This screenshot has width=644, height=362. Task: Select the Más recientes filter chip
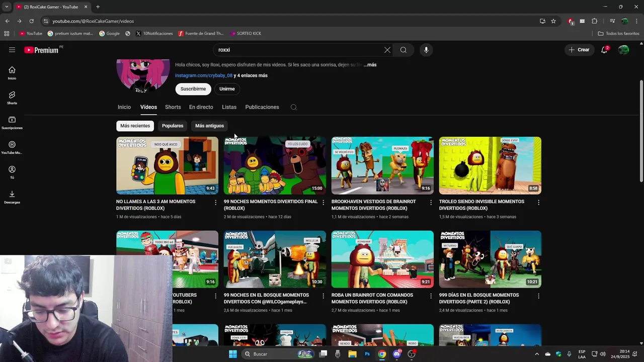click(135, 126)
